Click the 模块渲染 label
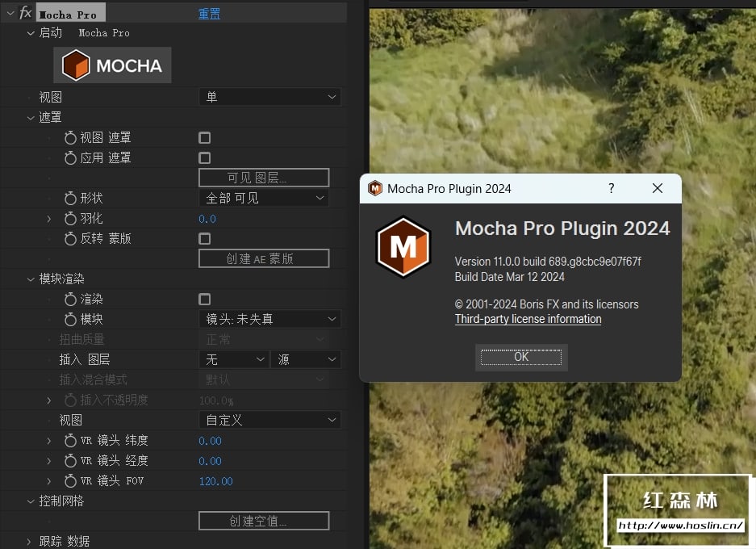 point(61,279)
